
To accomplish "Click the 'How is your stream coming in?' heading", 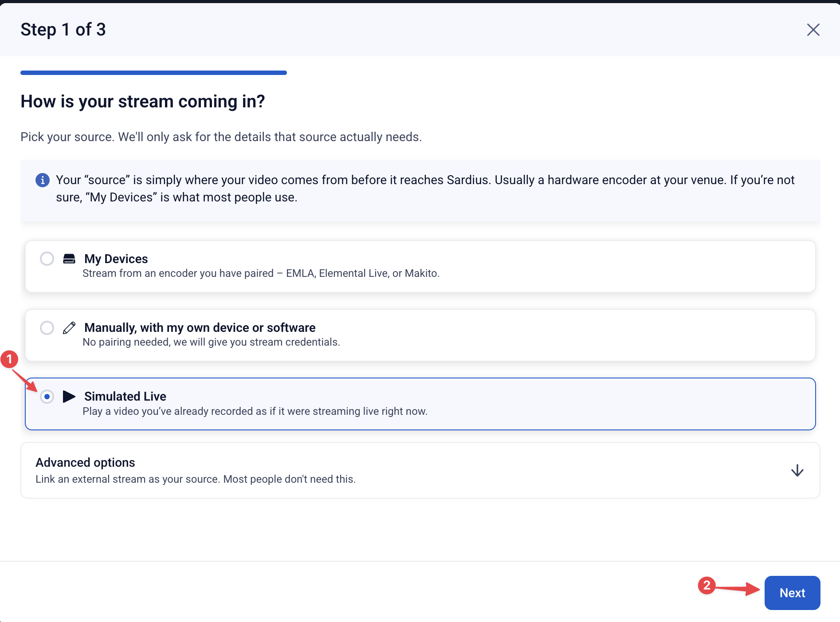I will point(143,102).
